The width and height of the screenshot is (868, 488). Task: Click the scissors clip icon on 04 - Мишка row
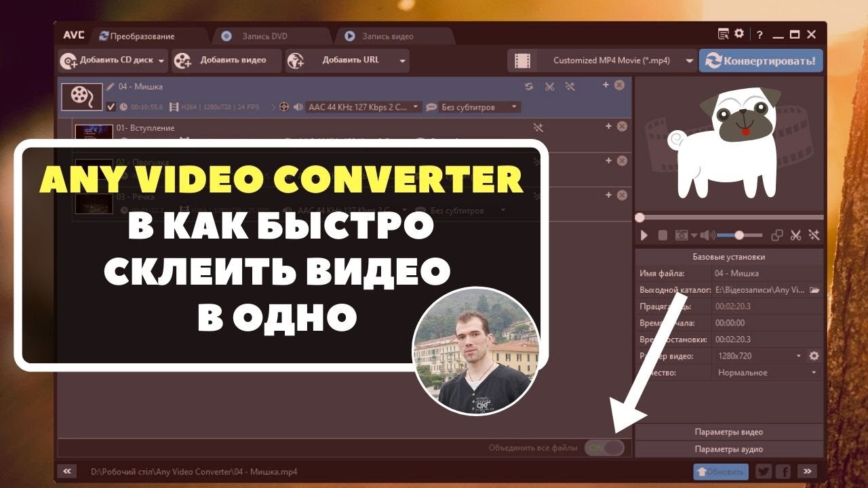click(550, 86)
